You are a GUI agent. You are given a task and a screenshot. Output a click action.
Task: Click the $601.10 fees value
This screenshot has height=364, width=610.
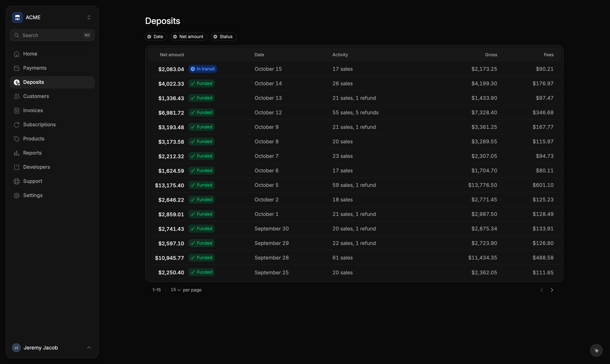pos(543,185)
